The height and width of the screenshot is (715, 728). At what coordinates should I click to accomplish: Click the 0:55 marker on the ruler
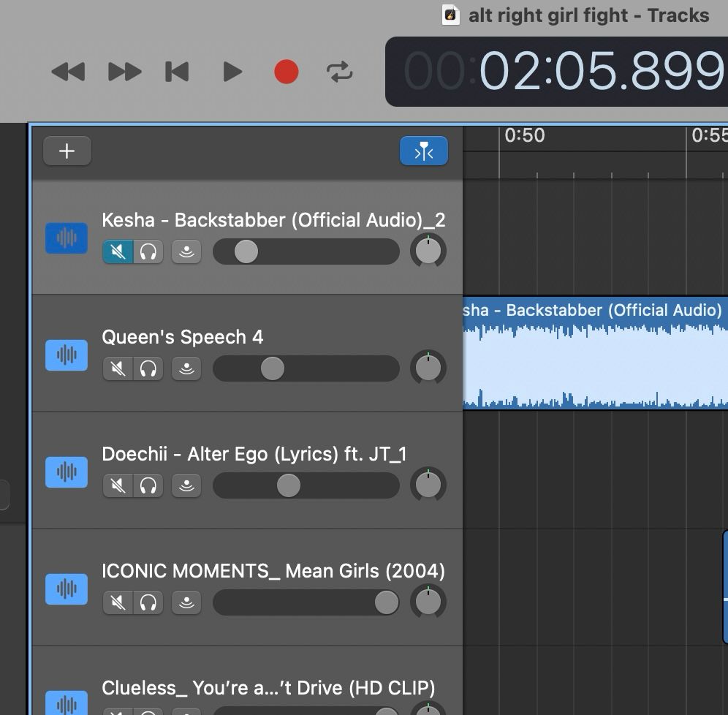710,135
